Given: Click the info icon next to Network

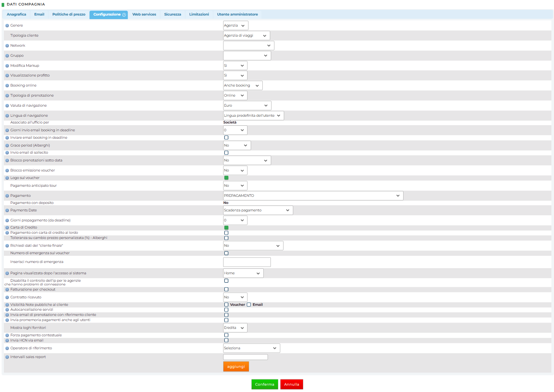Looking at the screenshot, I should [7, 46].
